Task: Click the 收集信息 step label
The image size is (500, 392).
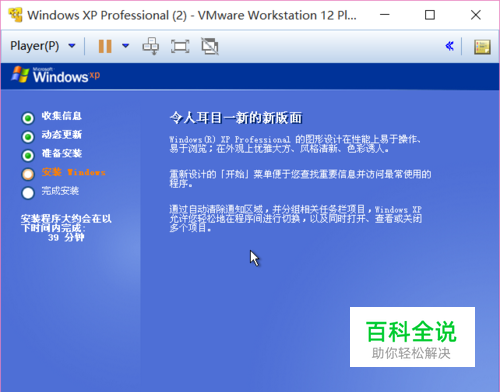Action: 62,116
